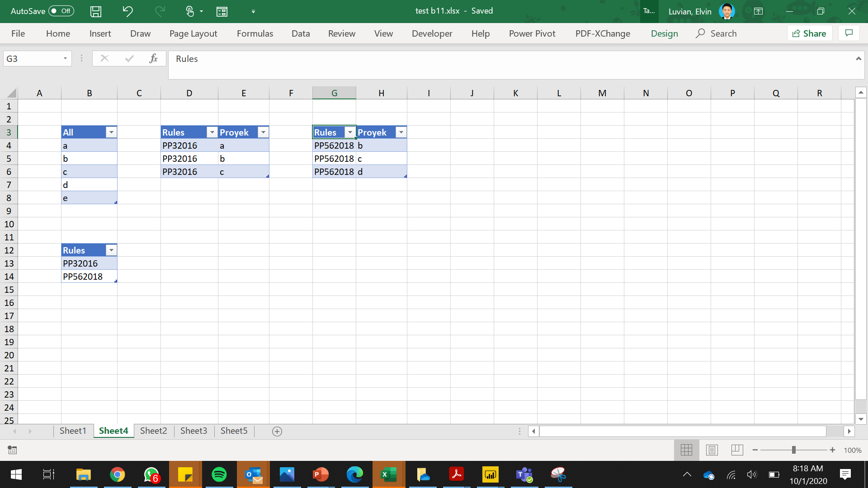868x488 pixels.
Task: Click the zoom slider handle
Action: click(793, 450)
